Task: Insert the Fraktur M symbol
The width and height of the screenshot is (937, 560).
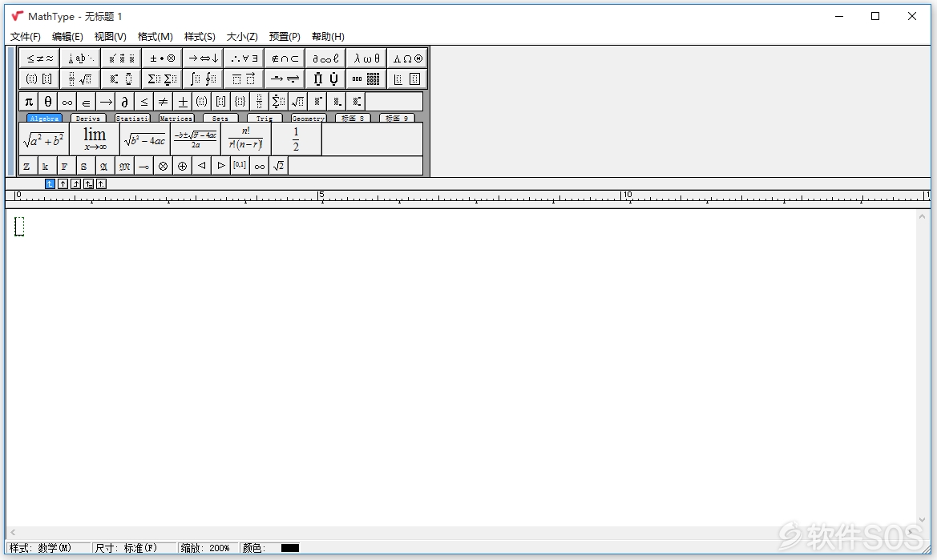Action: click(x=124, y=166)
